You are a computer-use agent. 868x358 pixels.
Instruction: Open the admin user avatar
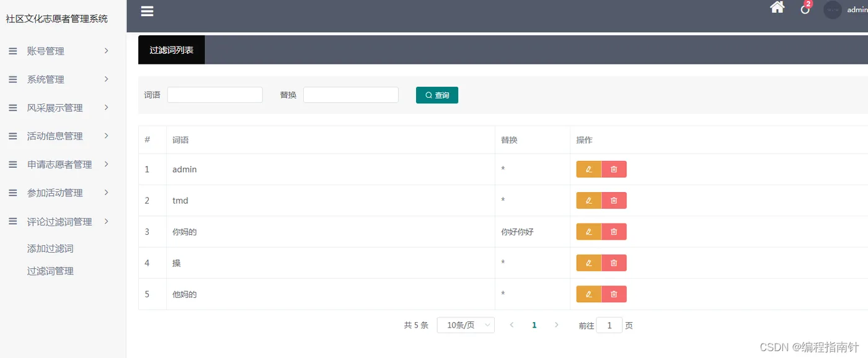coord(832,10)
